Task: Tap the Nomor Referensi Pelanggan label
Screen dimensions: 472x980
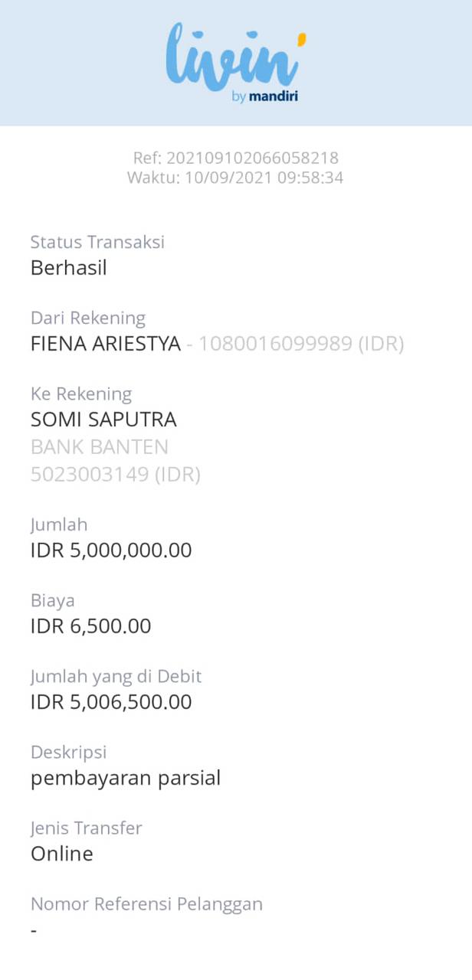Action: 146,903
